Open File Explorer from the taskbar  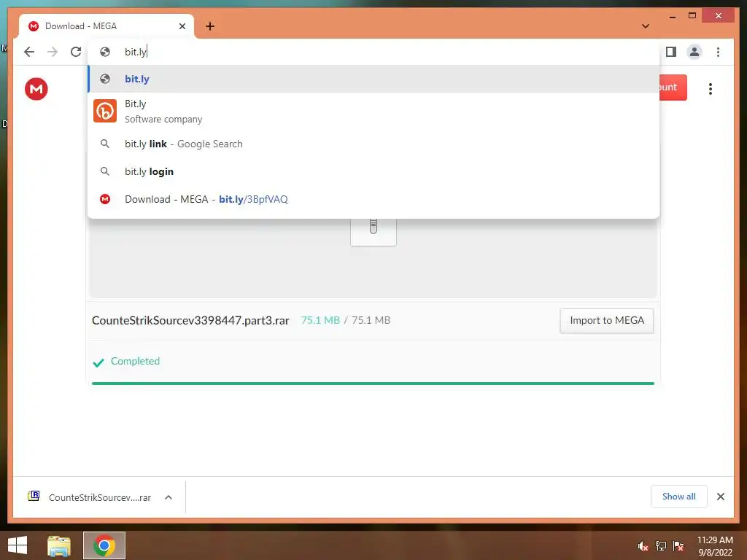coord(59,545)
